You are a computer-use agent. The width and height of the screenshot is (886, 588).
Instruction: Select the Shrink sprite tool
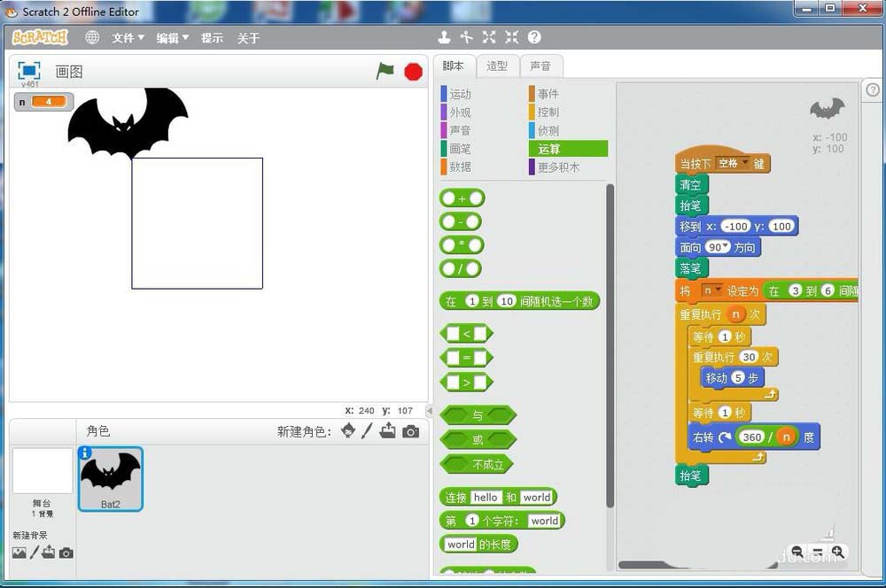(x=511, y=37)
